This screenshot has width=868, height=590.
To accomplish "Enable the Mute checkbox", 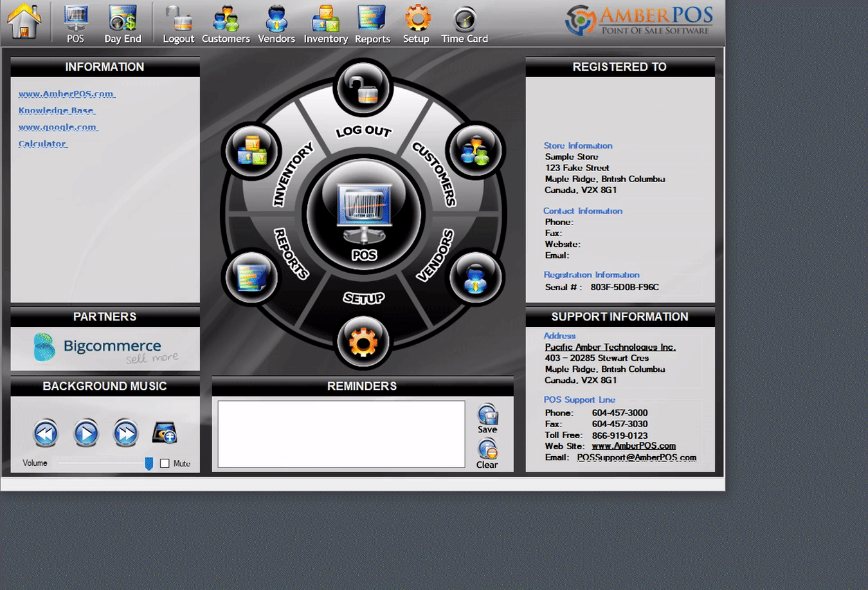I will pos(165,463).
